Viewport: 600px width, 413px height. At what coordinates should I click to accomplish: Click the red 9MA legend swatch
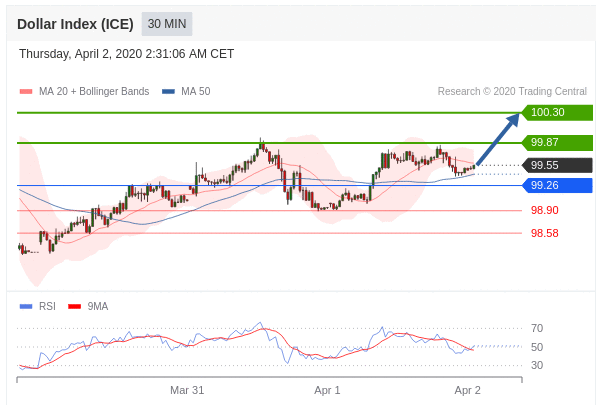pos(75,307)
